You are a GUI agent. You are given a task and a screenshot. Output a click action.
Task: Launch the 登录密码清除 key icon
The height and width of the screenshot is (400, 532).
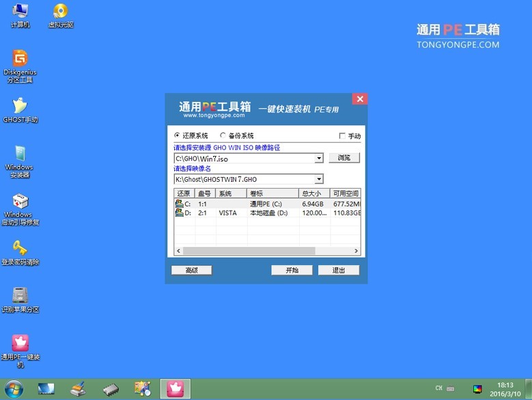pyautogui.click(x=20, y=248)
